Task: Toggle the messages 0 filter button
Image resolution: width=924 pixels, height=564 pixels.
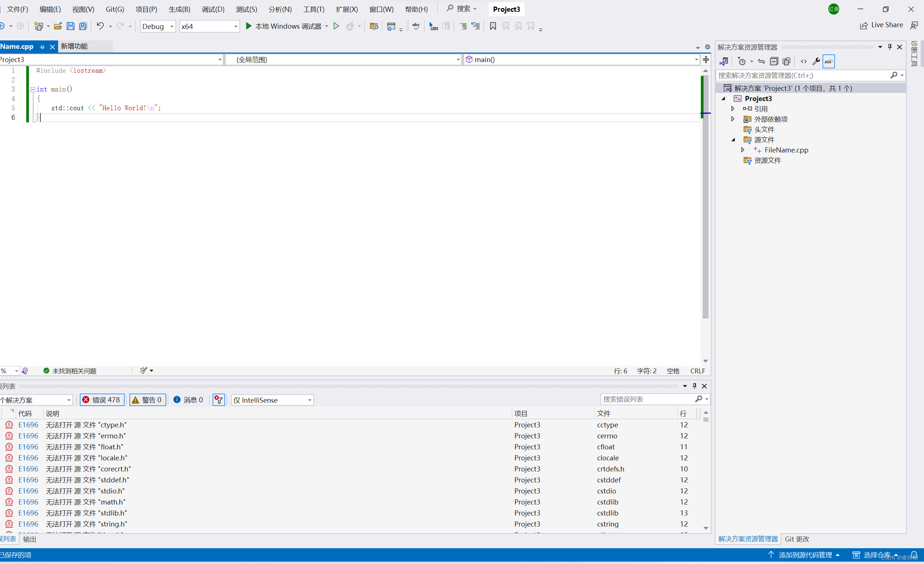Action: click(x=188, y=400)
